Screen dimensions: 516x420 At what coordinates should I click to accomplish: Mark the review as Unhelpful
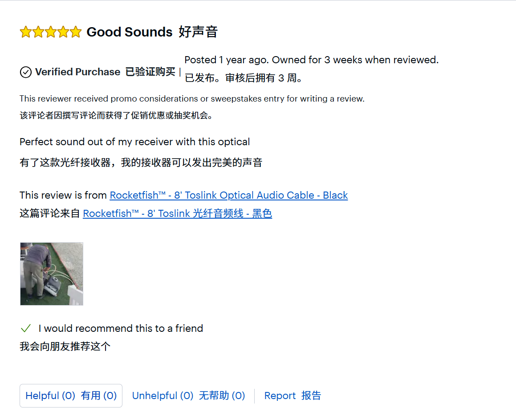pos(188,396)
